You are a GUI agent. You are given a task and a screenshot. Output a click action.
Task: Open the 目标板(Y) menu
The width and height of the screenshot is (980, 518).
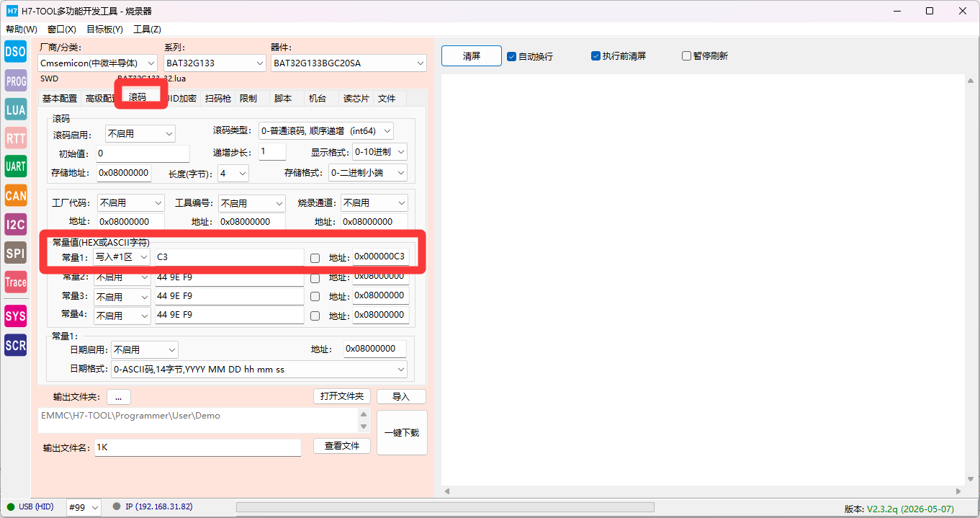pos(104,30)
